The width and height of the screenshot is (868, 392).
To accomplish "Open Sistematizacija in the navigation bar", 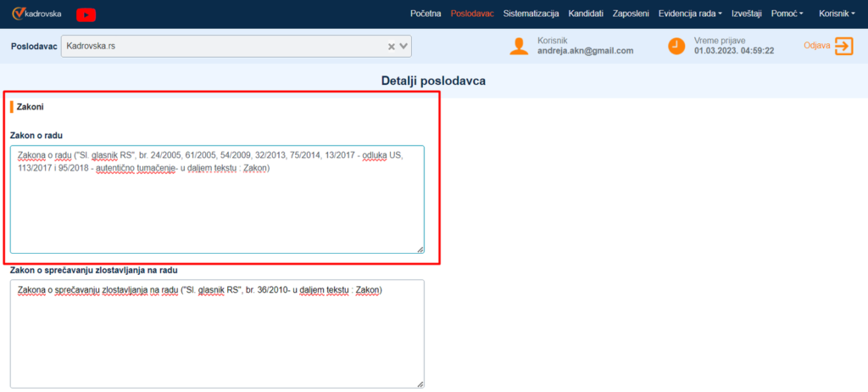I will pyautogui.click(x=531, y=14).
